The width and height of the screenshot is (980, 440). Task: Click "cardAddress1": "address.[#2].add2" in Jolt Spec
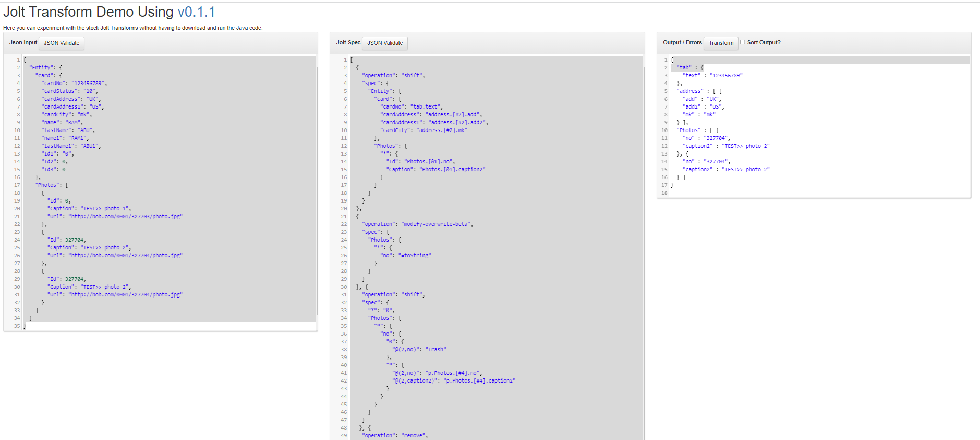point(434,122)
